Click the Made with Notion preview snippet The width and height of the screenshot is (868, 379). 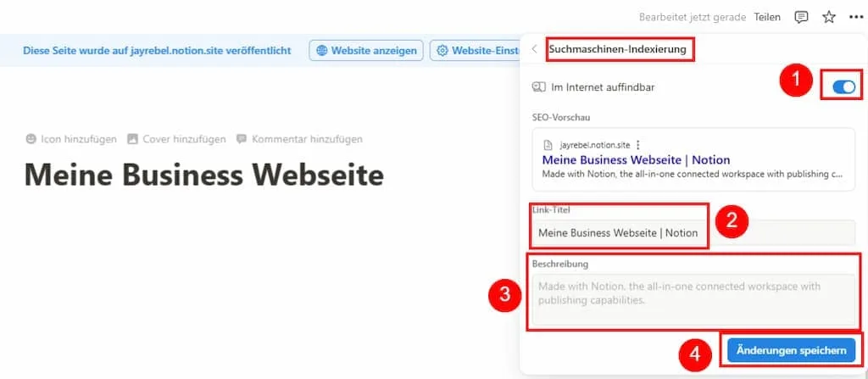pos(693,174)
